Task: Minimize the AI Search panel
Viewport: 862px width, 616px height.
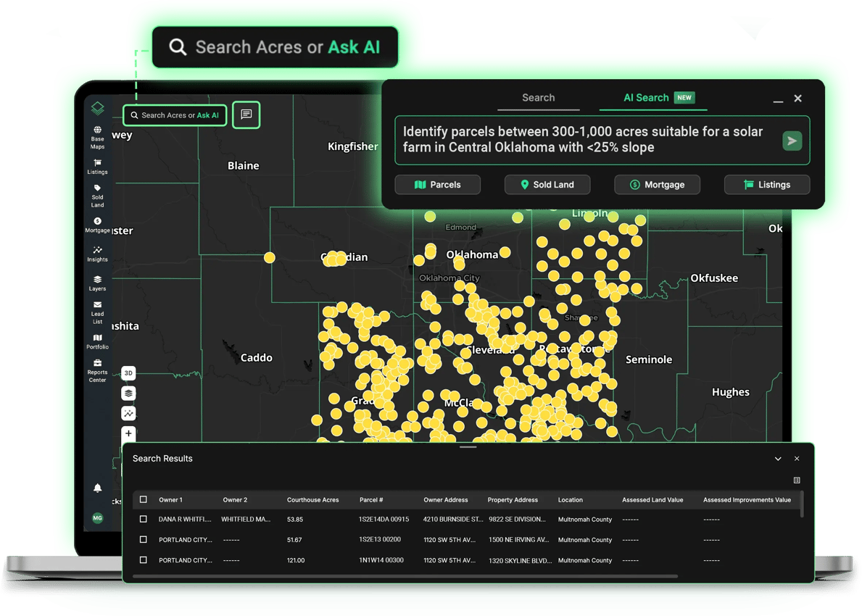Action: 778,101
